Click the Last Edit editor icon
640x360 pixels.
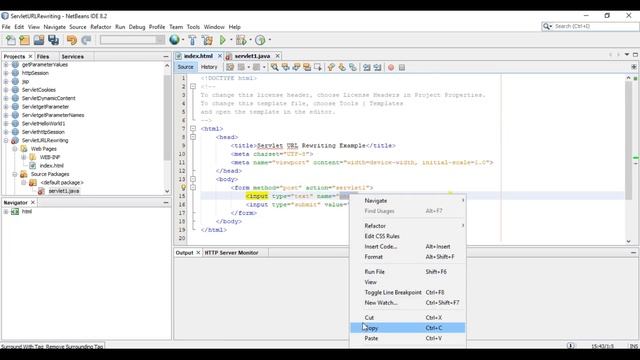(230, 67)
